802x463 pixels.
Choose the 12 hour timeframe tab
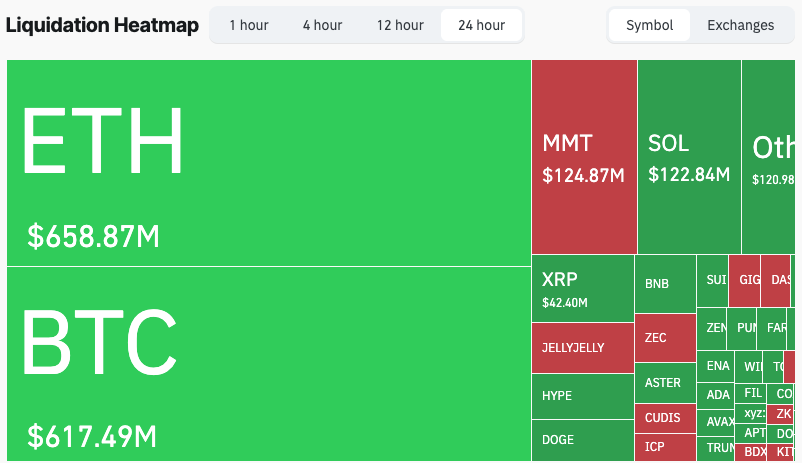pyautogui.click(x=400, y=25)
